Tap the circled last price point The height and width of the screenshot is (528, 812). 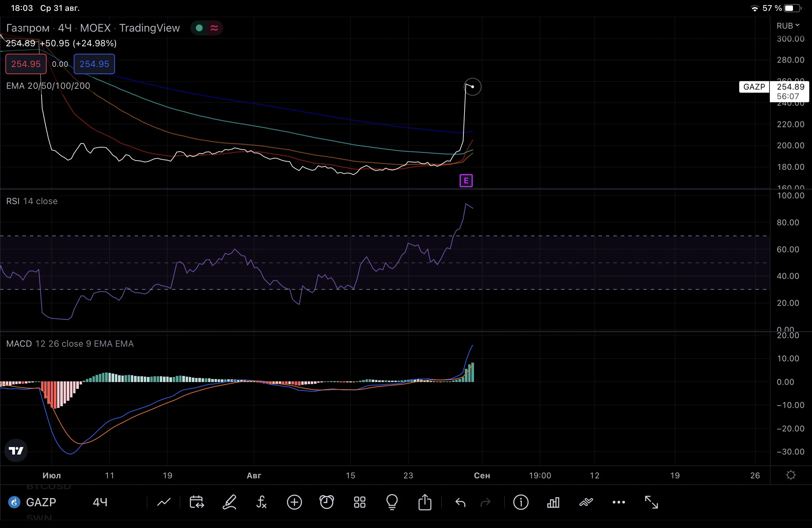pos(473,87)
